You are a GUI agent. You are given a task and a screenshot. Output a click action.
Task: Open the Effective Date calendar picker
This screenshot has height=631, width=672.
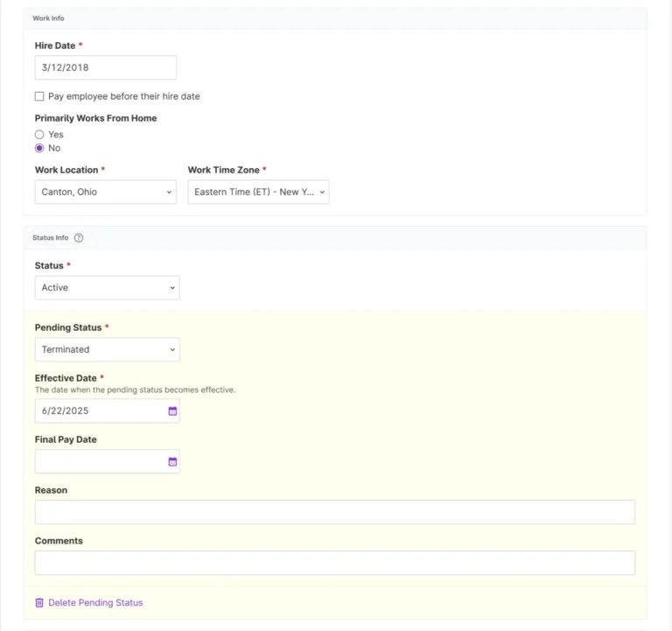172,411
